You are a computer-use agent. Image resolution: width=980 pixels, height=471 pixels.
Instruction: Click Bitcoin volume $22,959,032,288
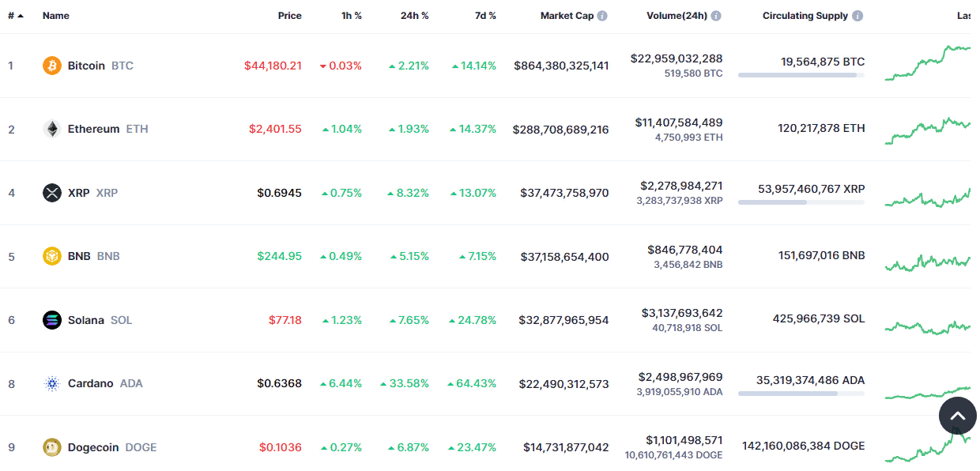click(x=677, y=58)
